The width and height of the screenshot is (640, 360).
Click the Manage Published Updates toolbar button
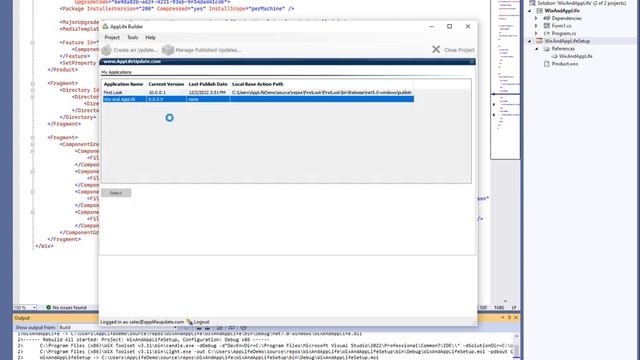(x=202, y=50)
